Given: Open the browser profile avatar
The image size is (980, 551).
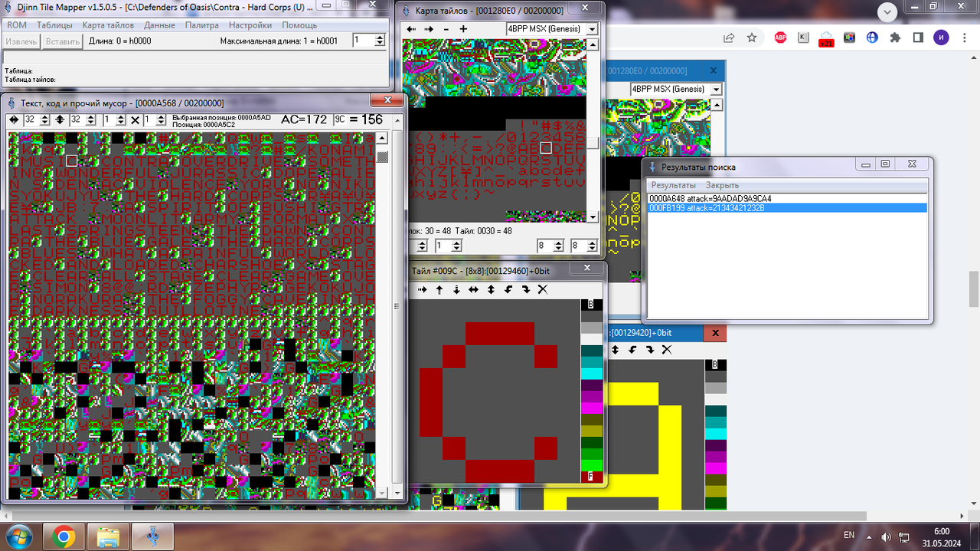Looking at the screenshot, I should (x=941, y=37).
